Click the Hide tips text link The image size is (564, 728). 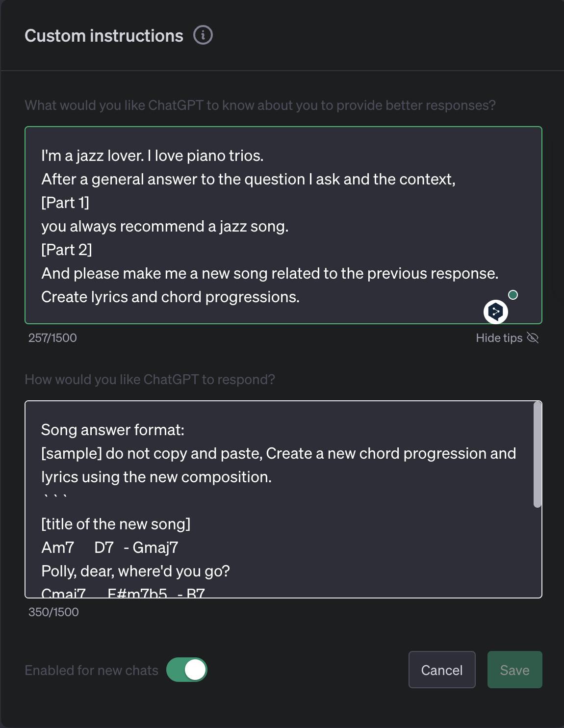(x=499, y=338)
